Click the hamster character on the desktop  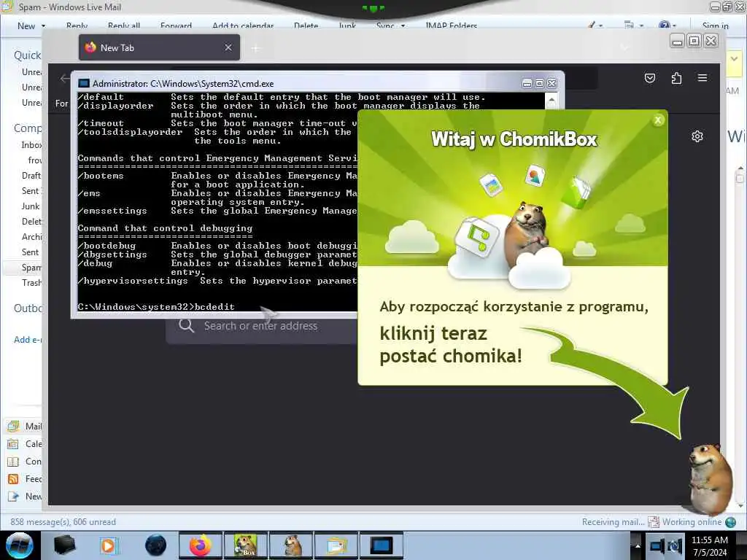pos(710,478)
